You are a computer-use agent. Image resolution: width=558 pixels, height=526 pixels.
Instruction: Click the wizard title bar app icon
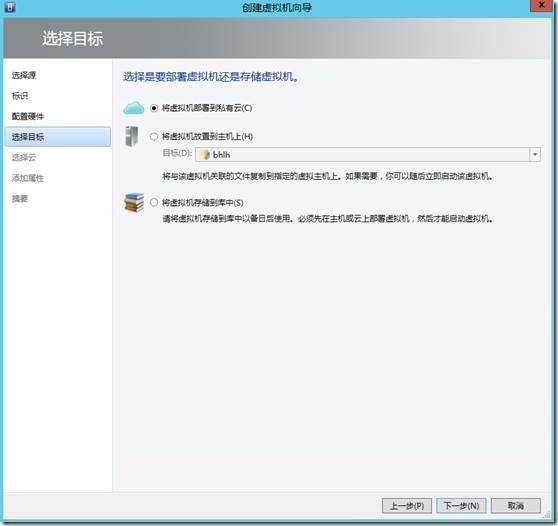click(x=10, y=7)
